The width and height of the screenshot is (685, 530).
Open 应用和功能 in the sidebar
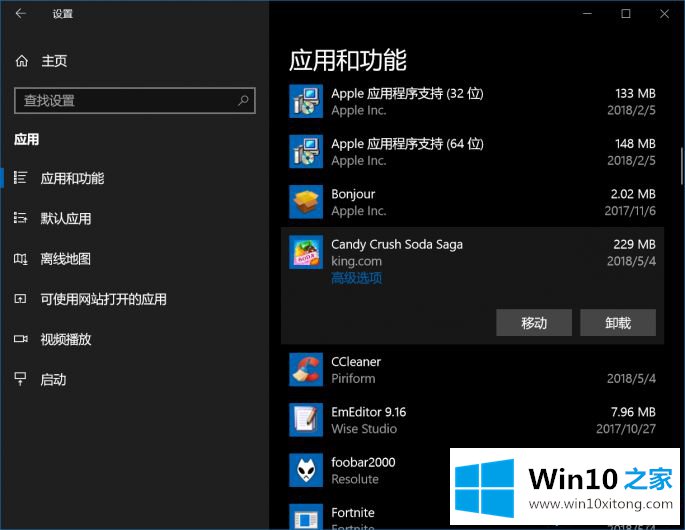[72, 178]
